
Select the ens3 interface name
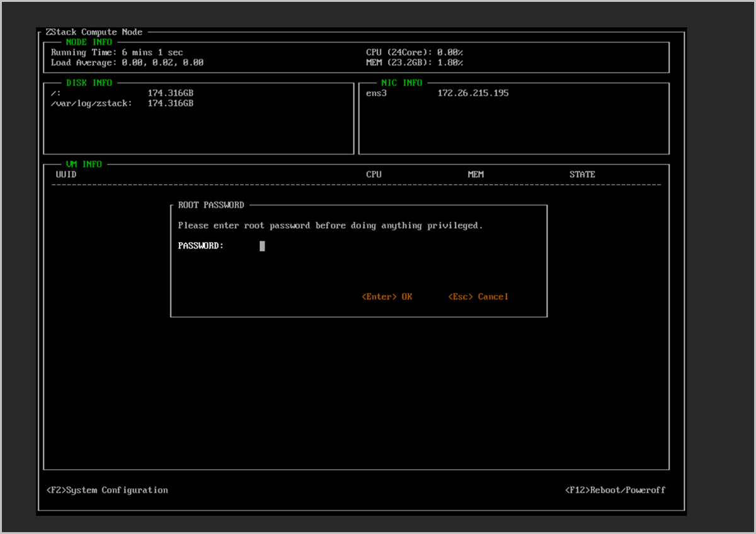click(x=376, y=93)
